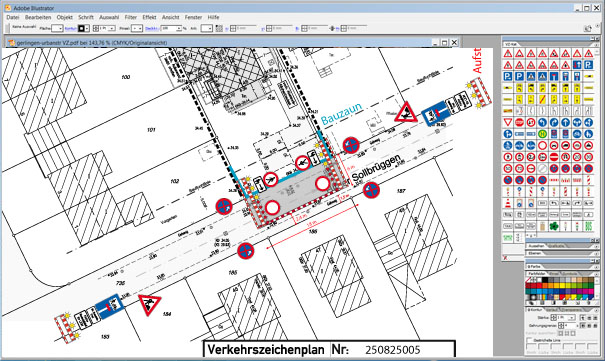The image size is (605, 361).
Task: Select the red STOP sign symbol
Action: [519, 122]
